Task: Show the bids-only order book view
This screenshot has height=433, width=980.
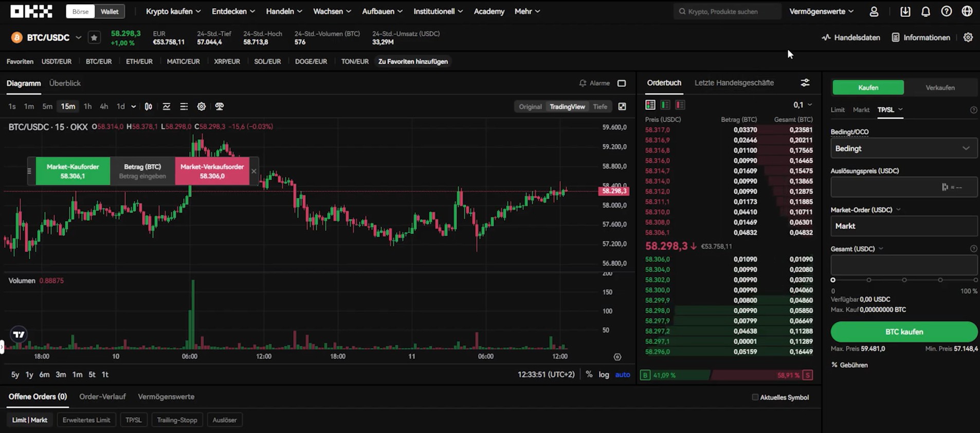Action: (x=665, y=105)
